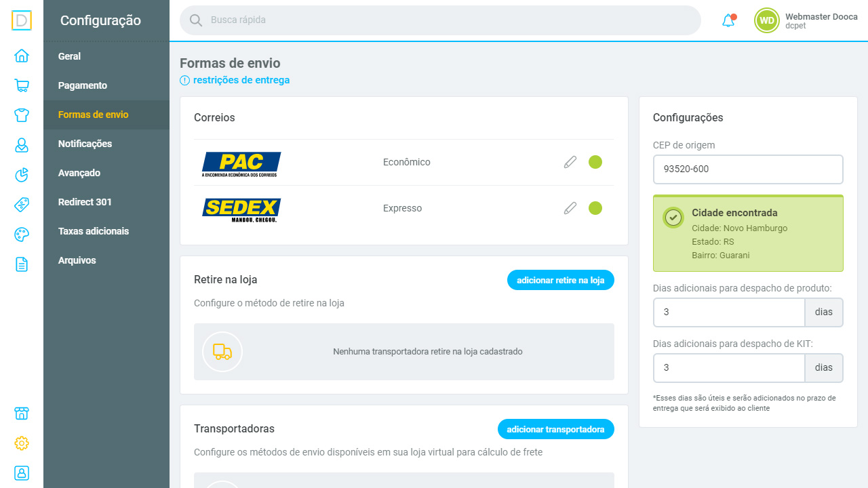
Task: Open account profile icon in sidebar
Action: 22,473
